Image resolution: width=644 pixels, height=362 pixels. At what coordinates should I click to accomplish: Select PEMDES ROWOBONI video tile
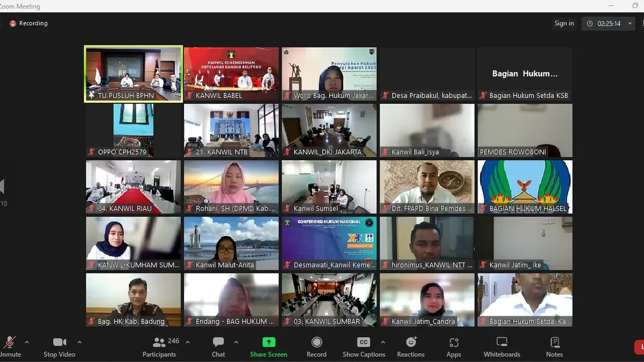click(x=525, y=131)
